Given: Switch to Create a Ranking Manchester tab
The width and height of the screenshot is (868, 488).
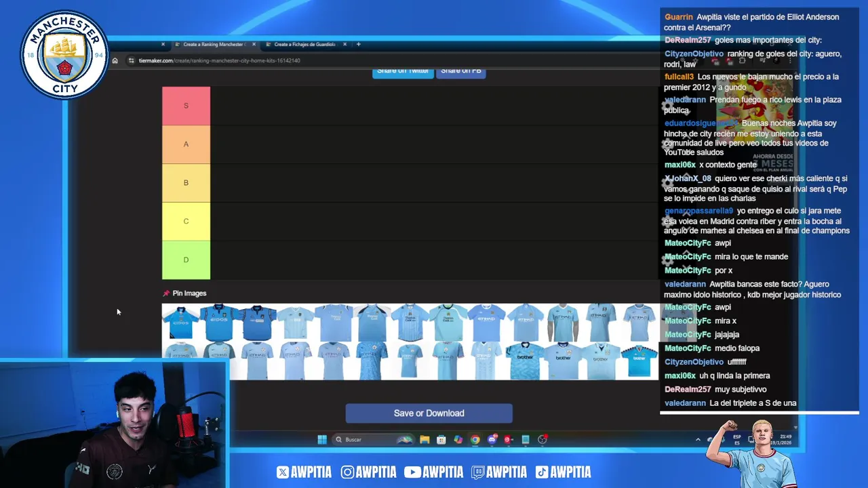Looking at the screenshot, I should tap(214, 44).
